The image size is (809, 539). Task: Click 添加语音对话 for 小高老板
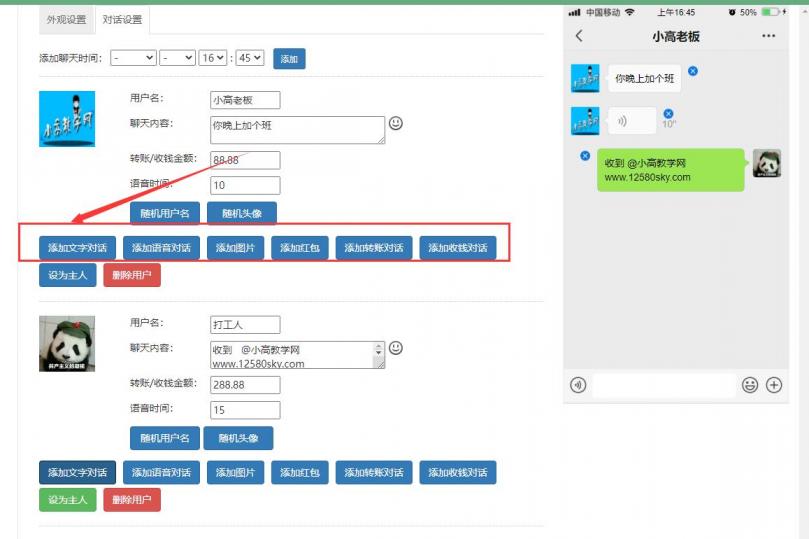(161, 248)
